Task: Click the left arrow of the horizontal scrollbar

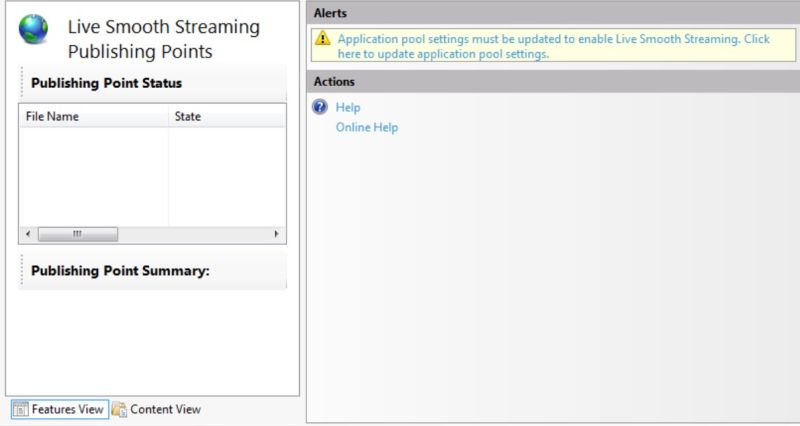Action: point(28,234)
